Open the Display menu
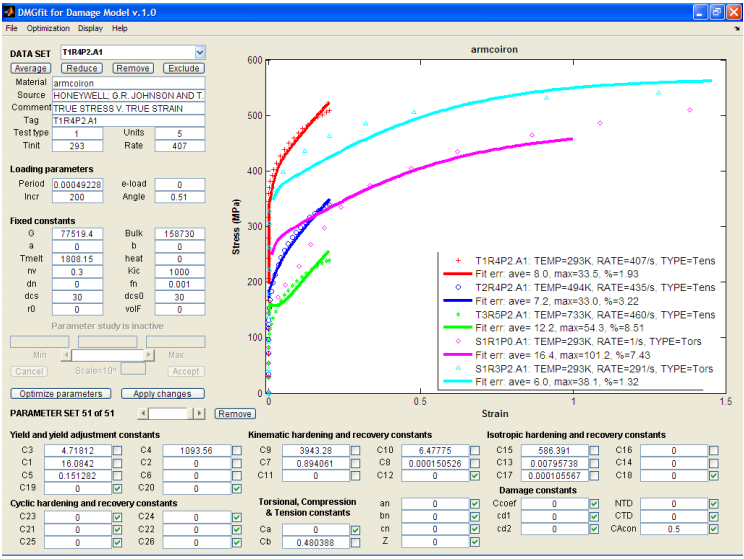The height and width of the screenshot is (559, 744). tap(91, 29)
